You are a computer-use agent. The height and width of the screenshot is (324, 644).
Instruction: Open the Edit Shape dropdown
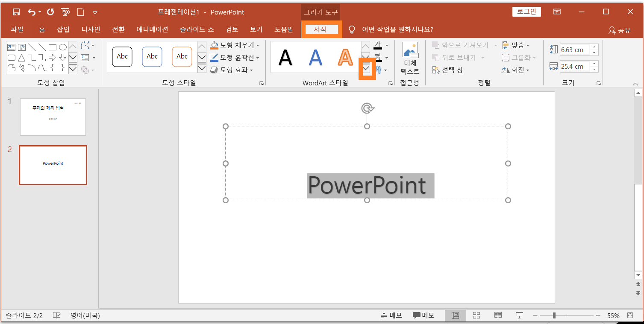pos(88,45)
